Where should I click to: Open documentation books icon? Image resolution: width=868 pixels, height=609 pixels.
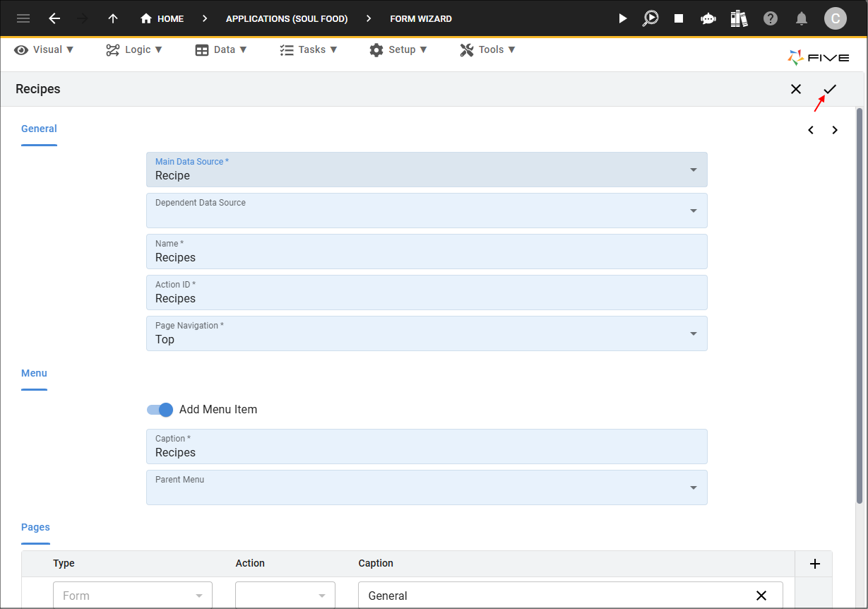coord(739,18)
